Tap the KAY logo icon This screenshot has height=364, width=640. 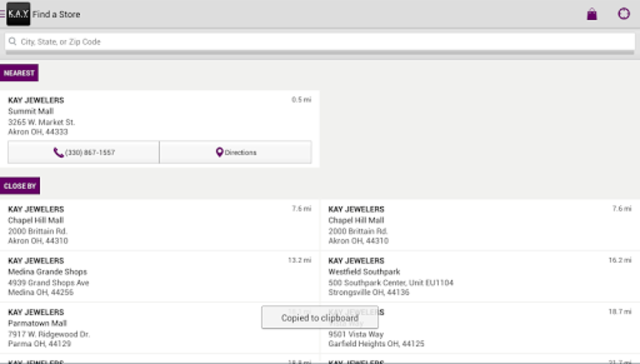click(x=18, y=14)
